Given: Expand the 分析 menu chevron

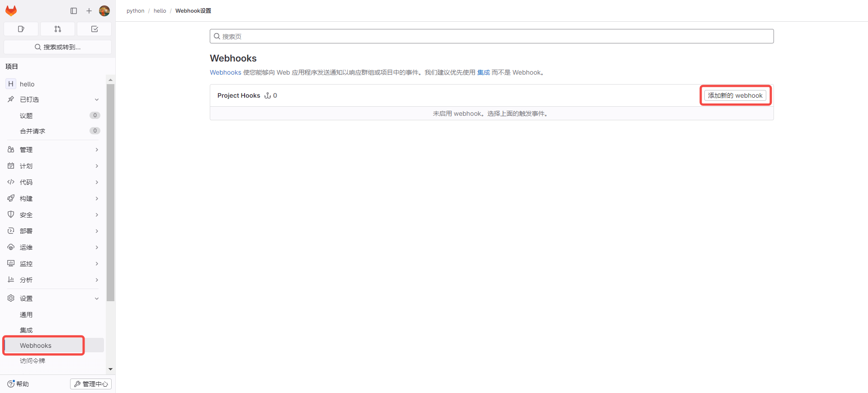Looking at the screenshot, I should [97, 280].
